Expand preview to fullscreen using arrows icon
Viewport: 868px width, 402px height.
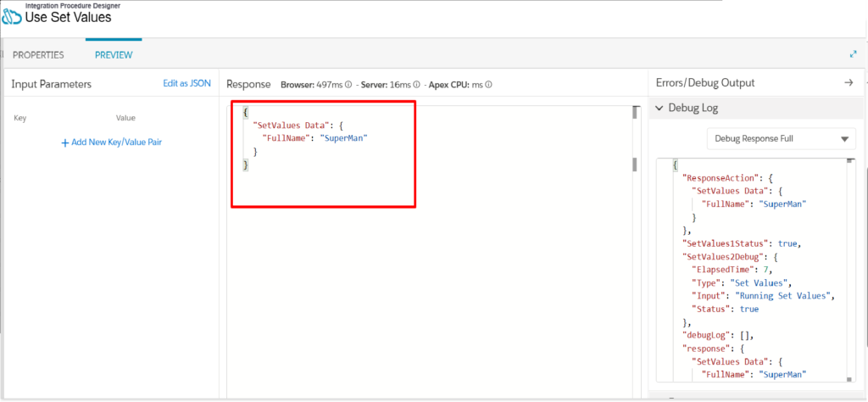(853, 54)
